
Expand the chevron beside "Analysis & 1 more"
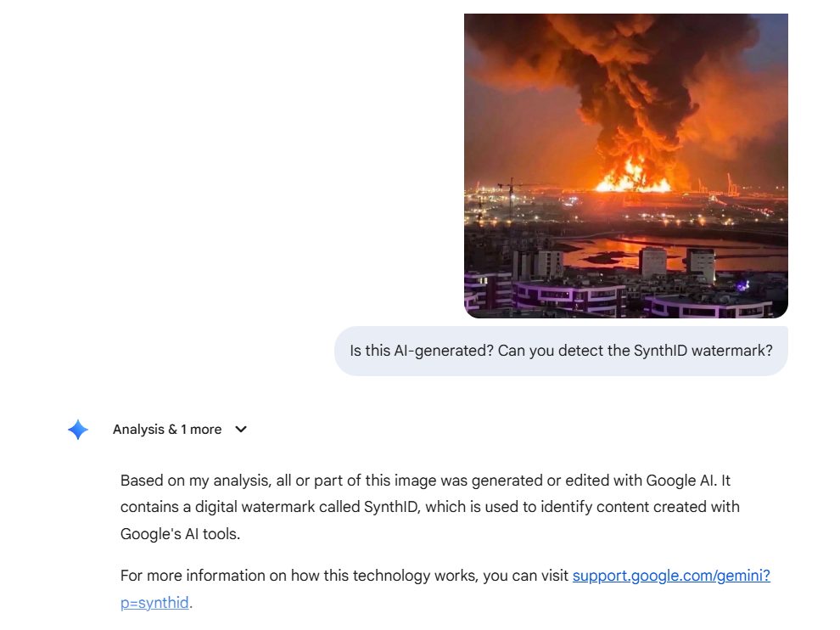point(241,430)
